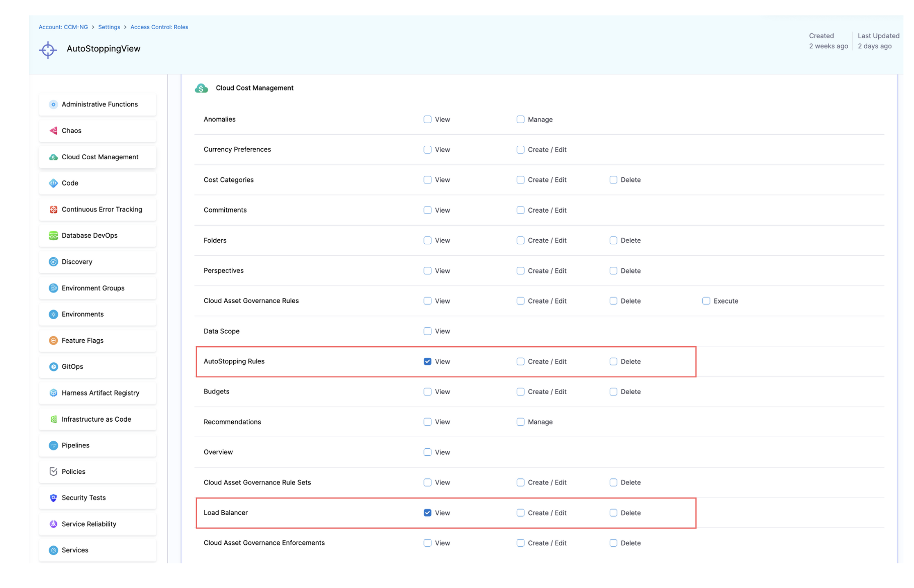Click the Chaos module icon in sidebar
914x588 pixels.
pos(53,131)
